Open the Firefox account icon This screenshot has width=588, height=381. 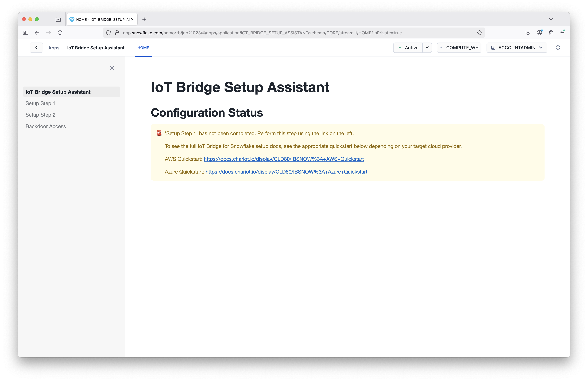tap(540, 33)
